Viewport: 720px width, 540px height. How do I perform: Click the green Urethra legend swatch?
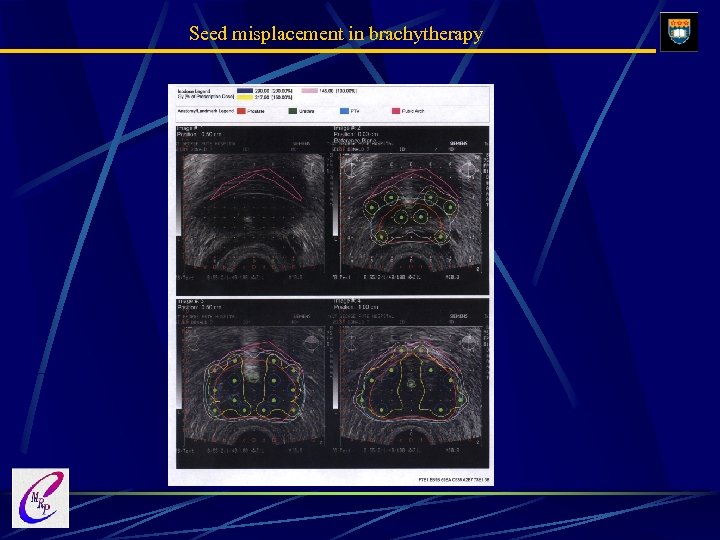point(292,111)
